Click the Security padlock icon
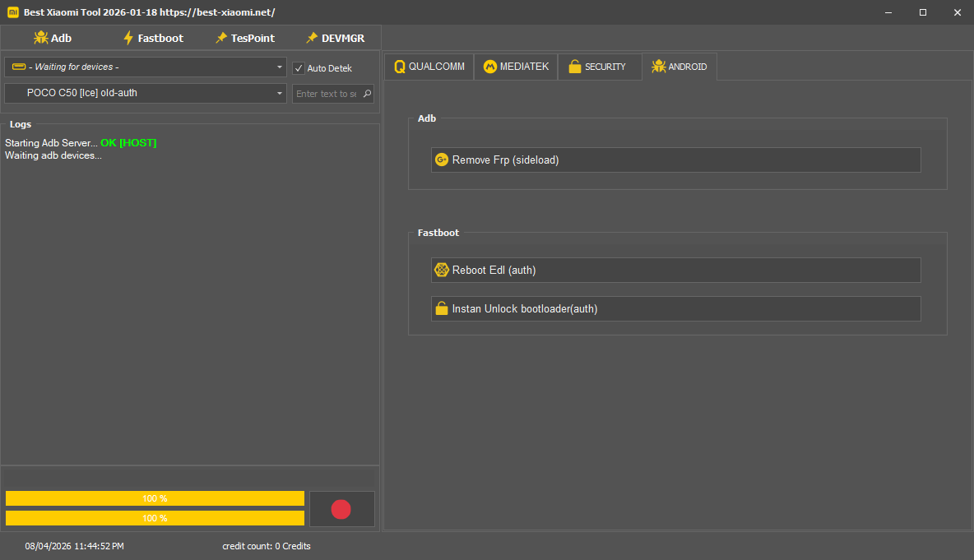 point(575,67)
